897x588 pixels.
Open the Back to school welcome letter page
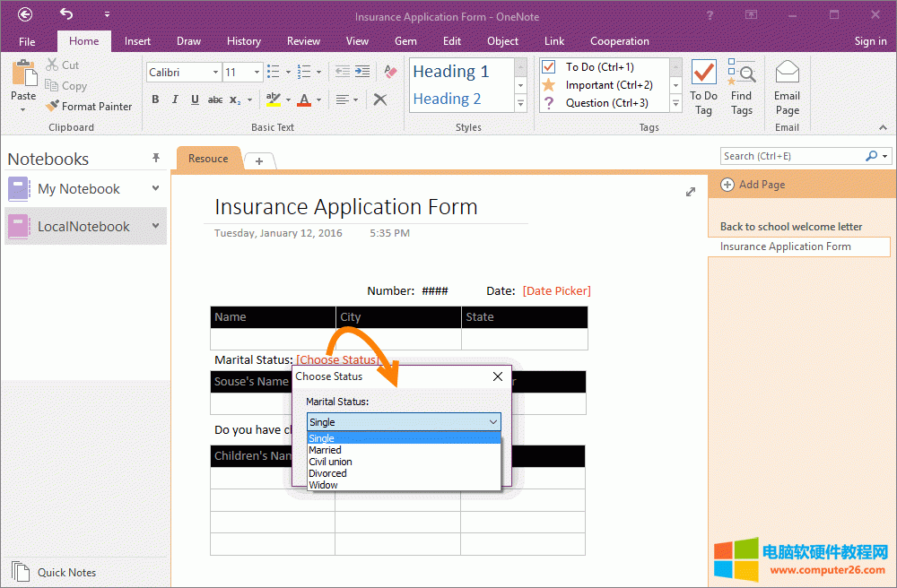tap(791, 227)
